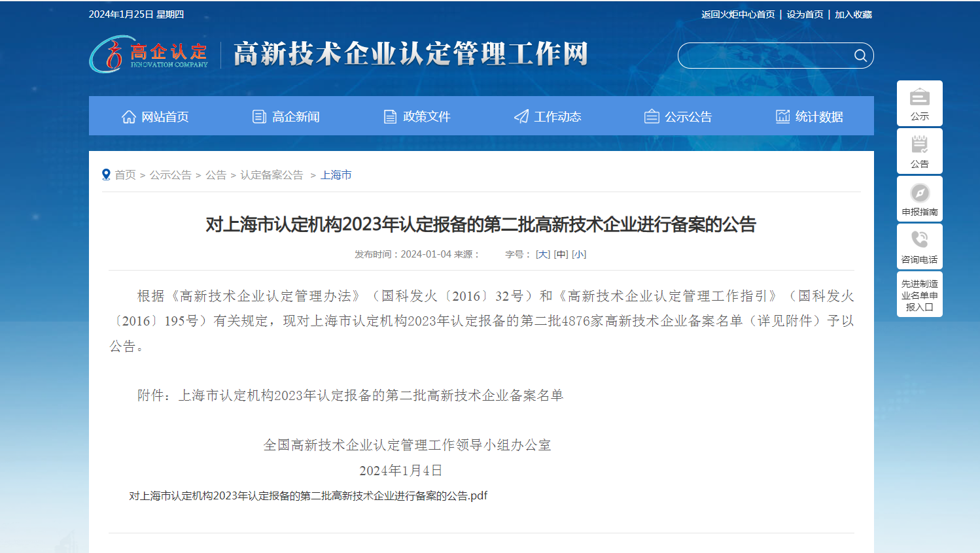The image size is (980, 553).
Task: Click the search magnifier icon
Action: [x=860, y=56]
